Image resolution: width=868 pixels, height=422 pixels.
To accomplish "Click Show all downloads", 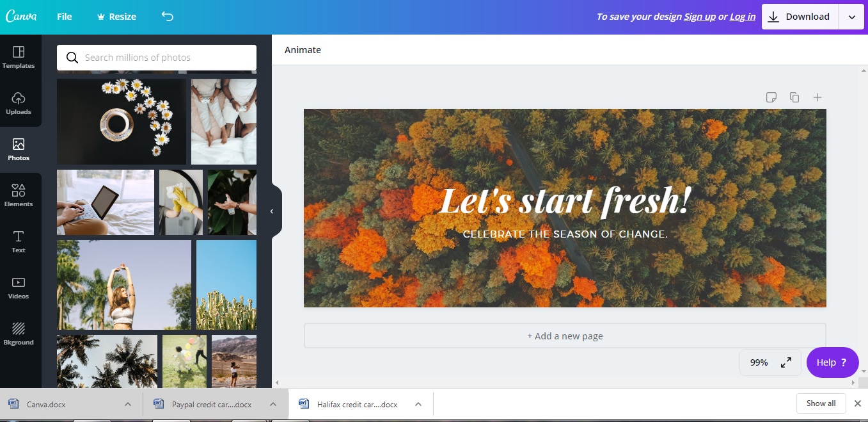I will click(821, 403).
